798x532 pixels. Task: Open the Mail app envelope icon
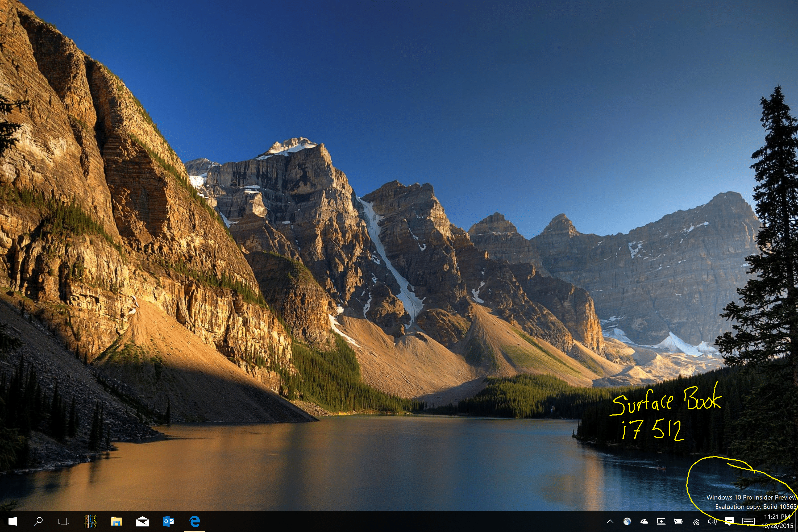(143, 521)
